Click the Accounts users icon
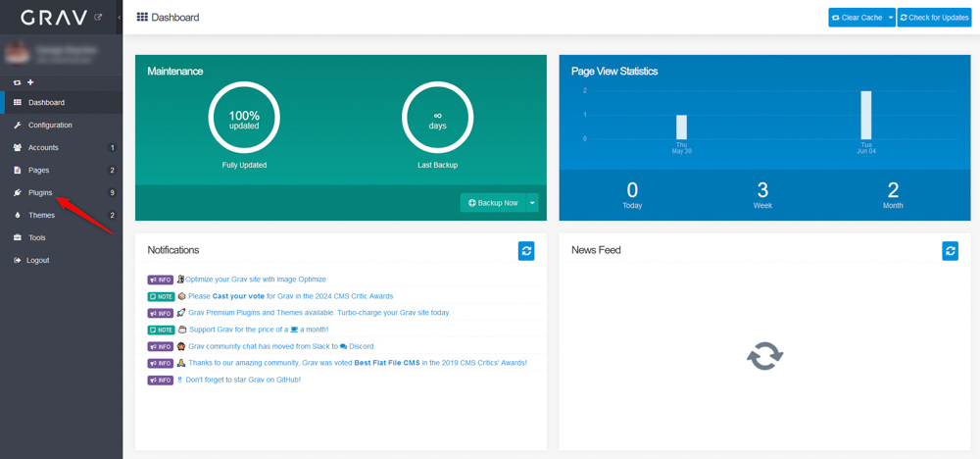This screenshot has width=980, height=459. [17, 147]
